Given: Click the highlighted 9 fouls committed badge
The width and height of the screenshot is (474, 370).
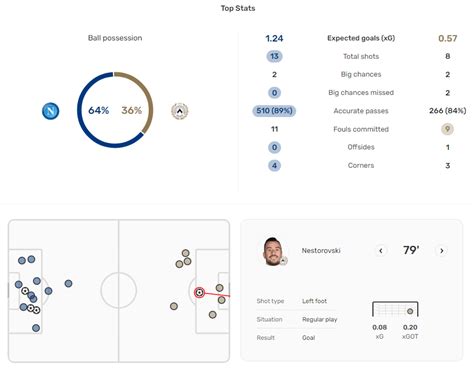Looking at the screenshot, I should click(447, 129).
